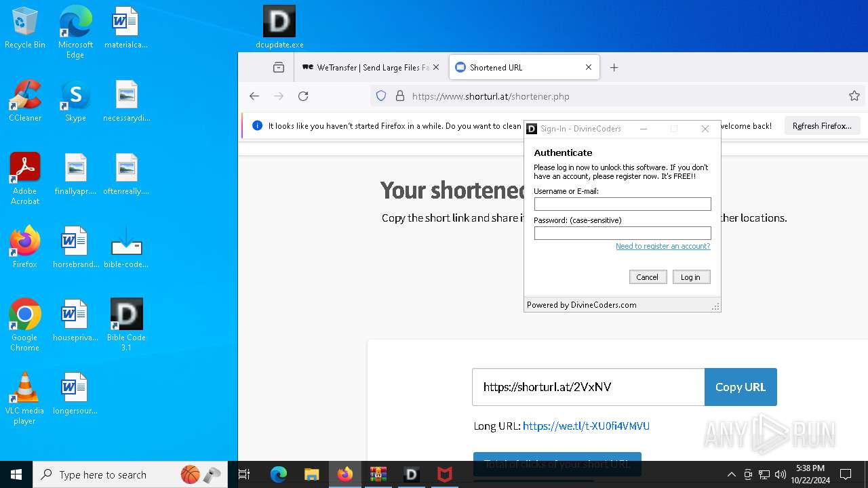Show site security padlock information
Image resolution: width=868 pixels, height=488 pixels.
point(399,96)
